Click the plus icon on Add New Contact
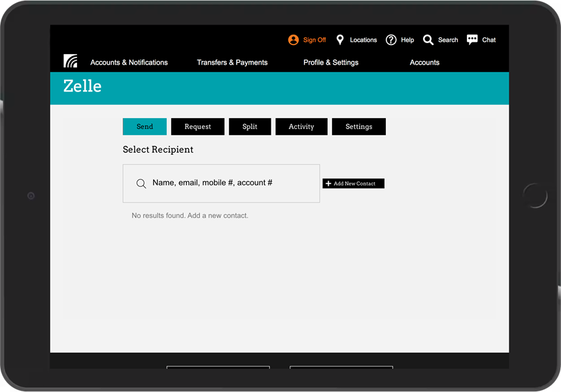This screenshot has height=392, width=561. [x=328, y=184]
